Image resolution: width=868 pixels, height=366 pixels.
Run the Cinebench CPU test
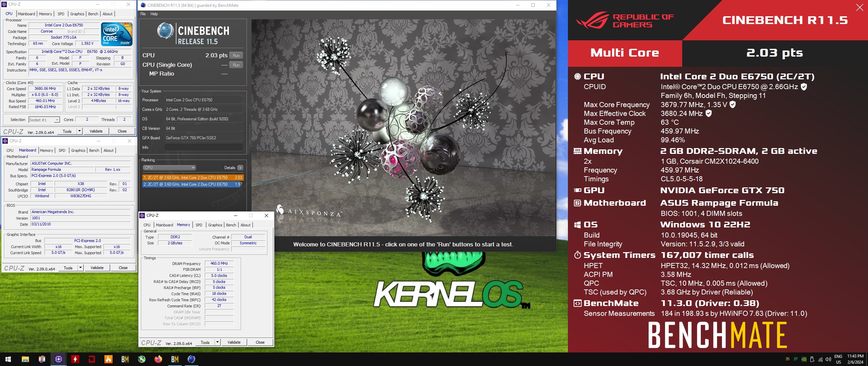click(236, 56)
